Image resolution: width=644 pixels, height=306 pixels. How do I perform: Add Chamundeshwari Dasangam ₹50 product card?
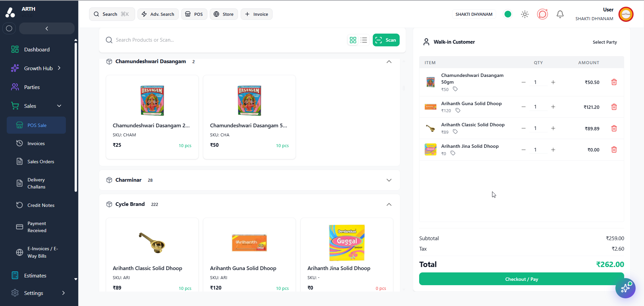pyautogui.click(x=249, y=117)
